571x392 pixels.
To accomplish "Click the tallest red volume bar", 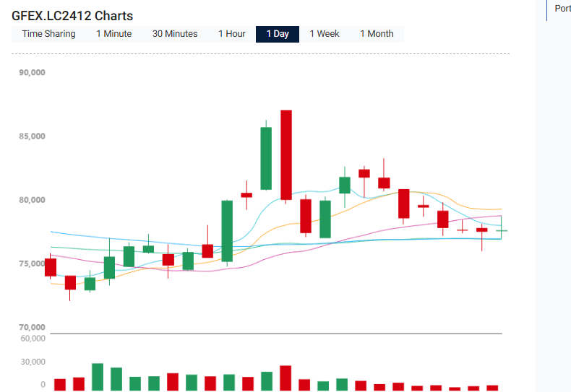I will [285, 378].
